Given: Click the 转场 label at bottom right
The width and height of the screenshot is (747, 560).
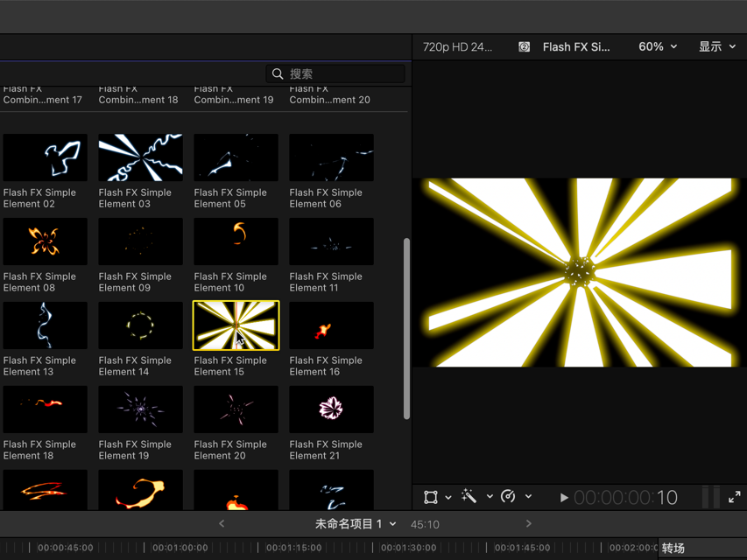Looking at the screenshot, I should [x=674, y=548].
